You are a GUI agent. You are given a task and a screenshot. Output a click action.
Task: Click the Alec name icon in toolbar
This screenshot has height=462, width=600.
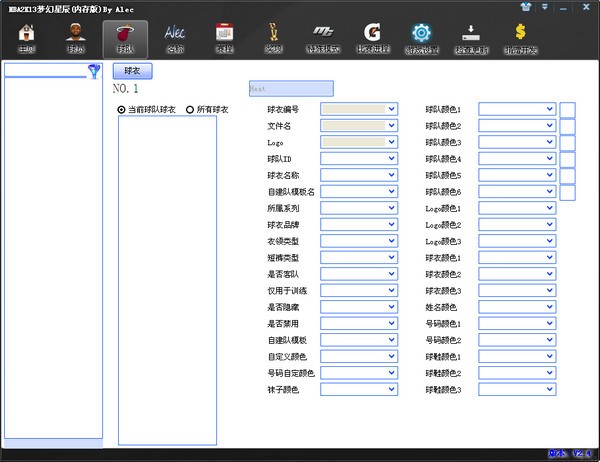(175, 39)
